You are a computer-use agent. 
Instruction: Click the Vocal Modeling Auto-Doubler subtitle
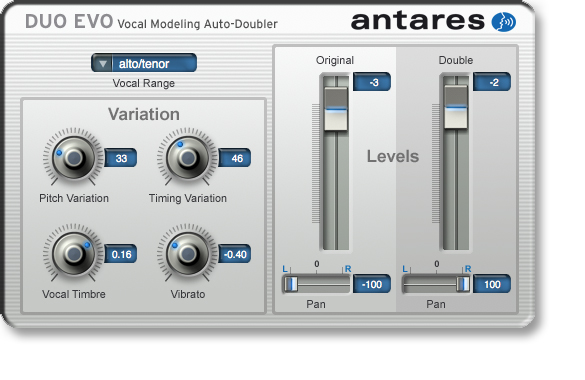pos(197,24)
